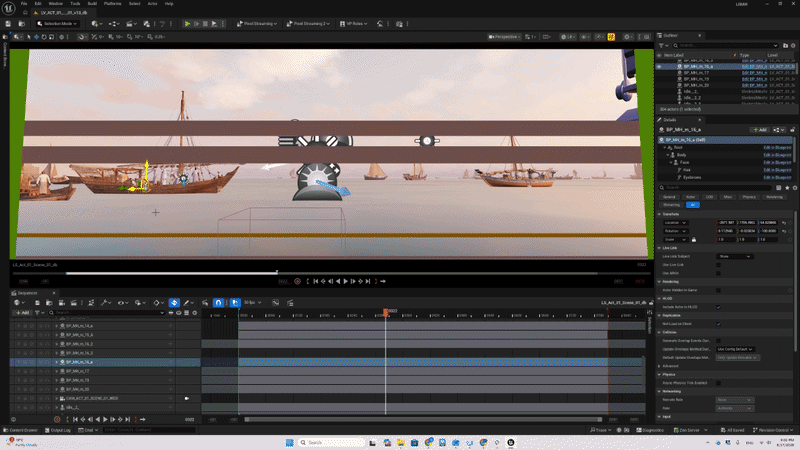This screenshot has height=450, width=800.
Task: Collapse the Transform section in Details
Action: [659, 214]
